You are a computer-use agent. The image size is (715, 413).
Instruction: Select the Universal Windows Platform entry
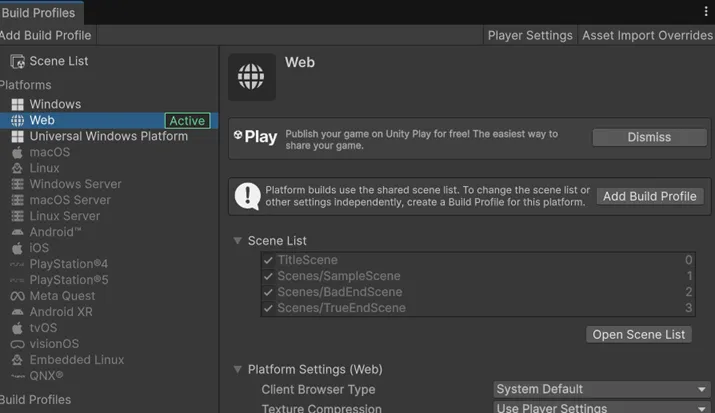(x=109, y=136)
